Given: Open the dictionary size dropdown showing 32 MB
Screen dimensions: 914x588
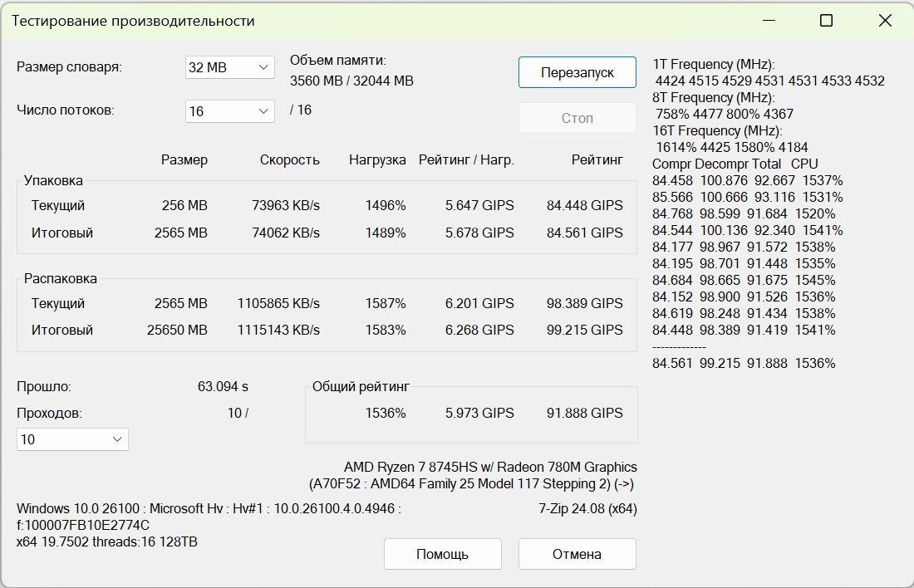Looking at the screenshot, I should (229, 67).
